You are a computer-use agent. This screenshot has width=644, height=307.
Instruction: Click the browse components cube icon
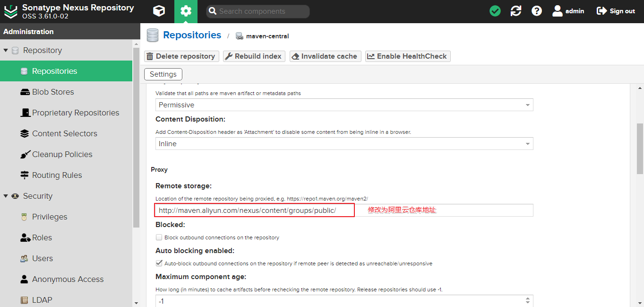pyautogui.click(x=159, y=11)
